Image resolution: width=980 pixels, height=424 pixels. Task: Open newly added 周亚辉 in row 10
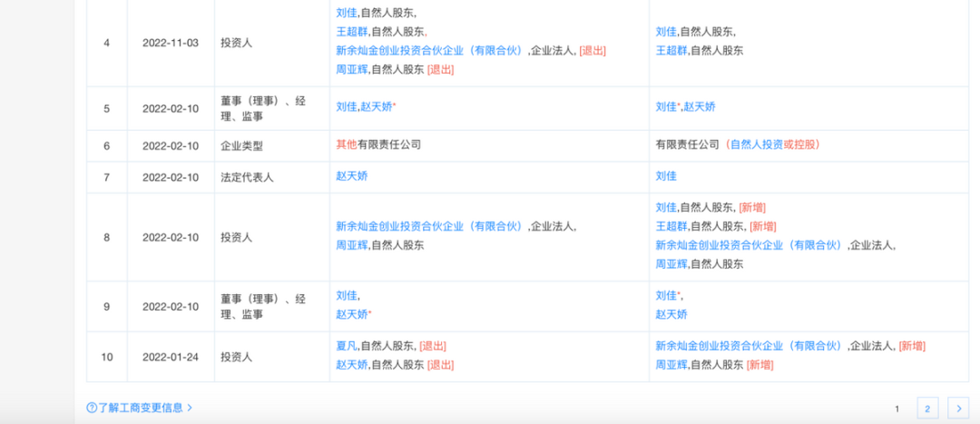click(671, 364)
